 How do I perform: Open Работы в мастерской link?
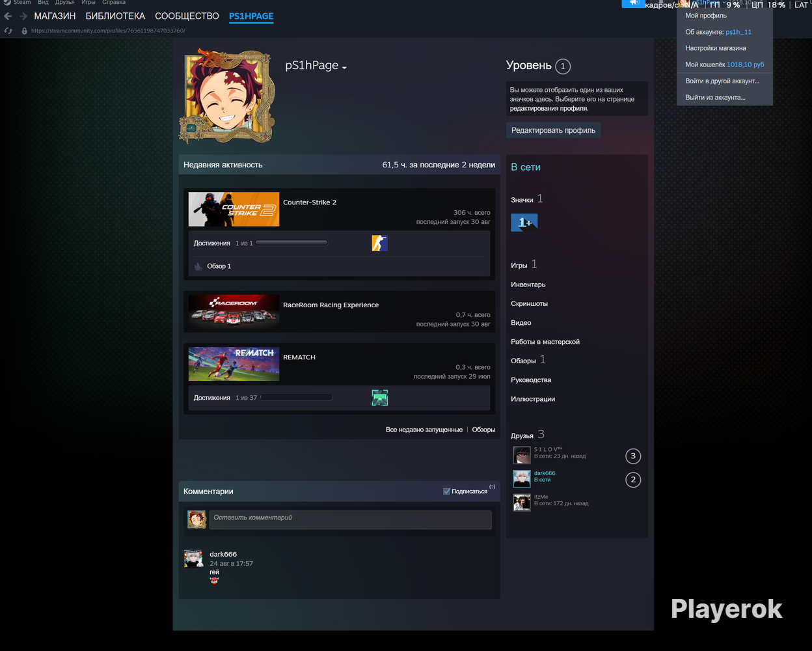(545, 342)
